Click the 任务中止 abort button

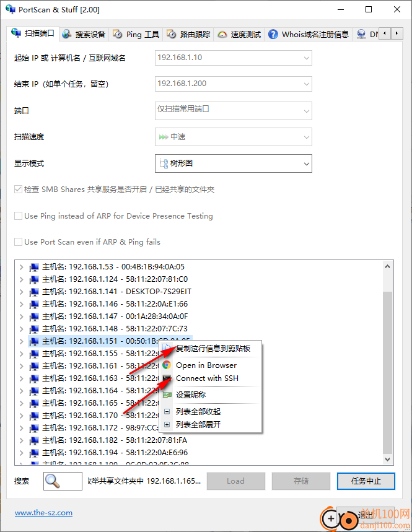pos(366,481)
